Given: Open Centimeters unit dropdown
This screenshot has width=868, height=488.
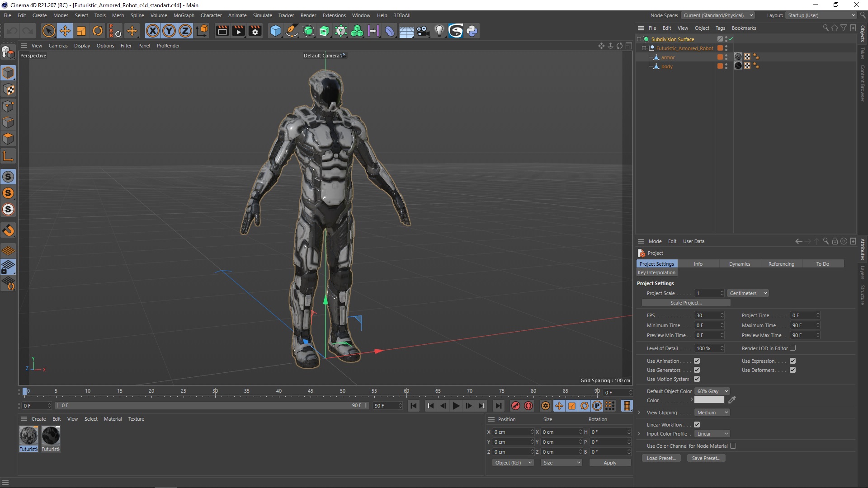Looking at the screenshot, I should [748, 293].
